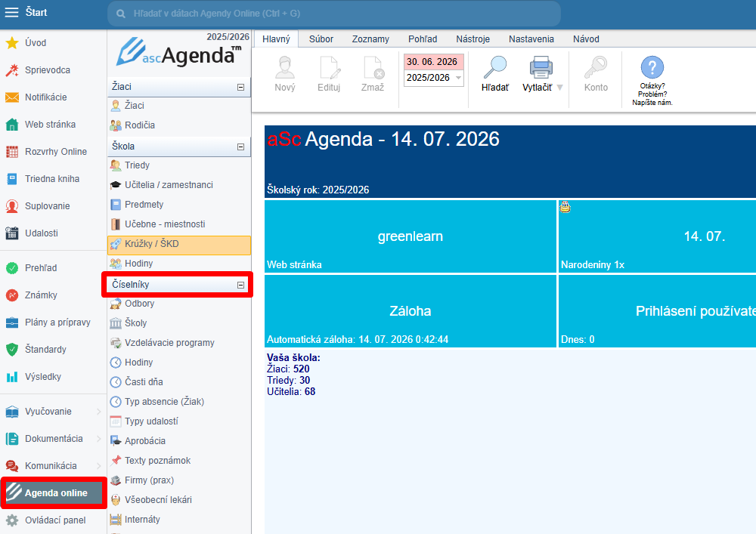Open Známky red icon
This screenshot has width=756, height=534.
[x=12, y=295]
